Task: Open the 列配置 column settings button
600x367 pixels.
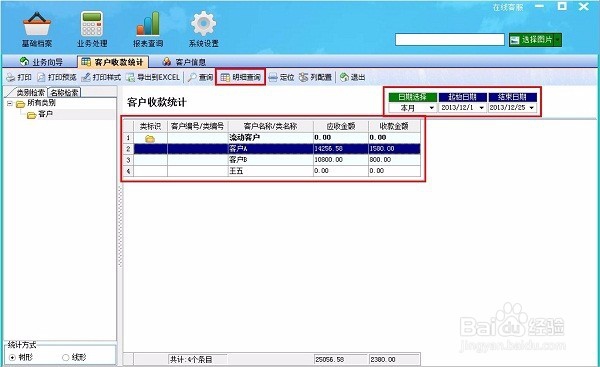Action: pyautogui.click(x=316, y=77)
